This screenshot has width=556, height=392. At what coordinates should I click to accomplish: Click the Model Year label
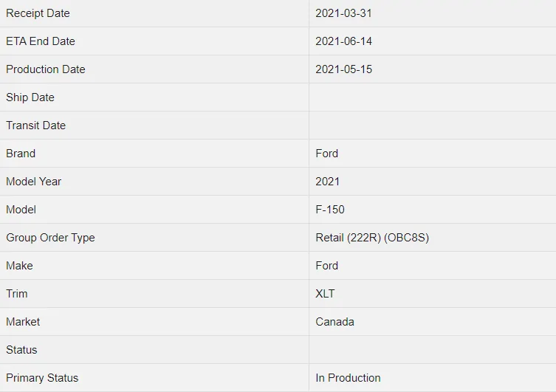coord(34,182)
